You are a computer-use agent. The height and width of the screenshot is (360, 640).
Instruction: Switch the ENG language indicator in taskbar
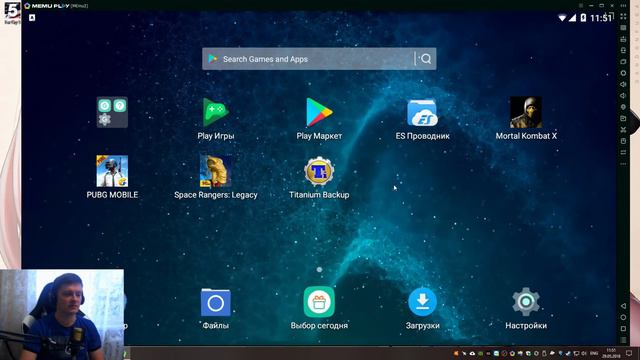(594, 353)
